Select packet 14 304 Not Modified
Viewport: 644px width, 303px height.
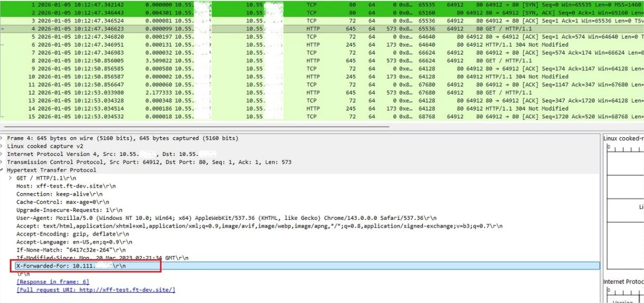point(322,109)
